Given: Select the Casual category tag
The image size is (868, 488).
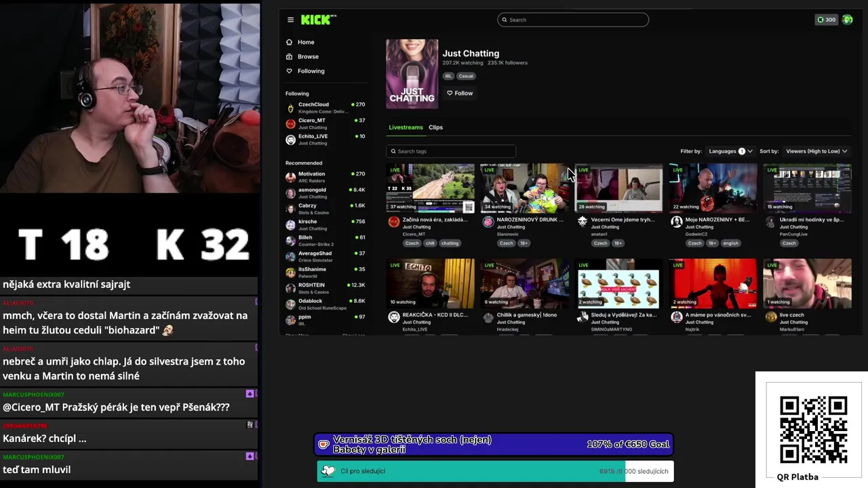Looking at the screenshot, I should [x=466, y=76].
